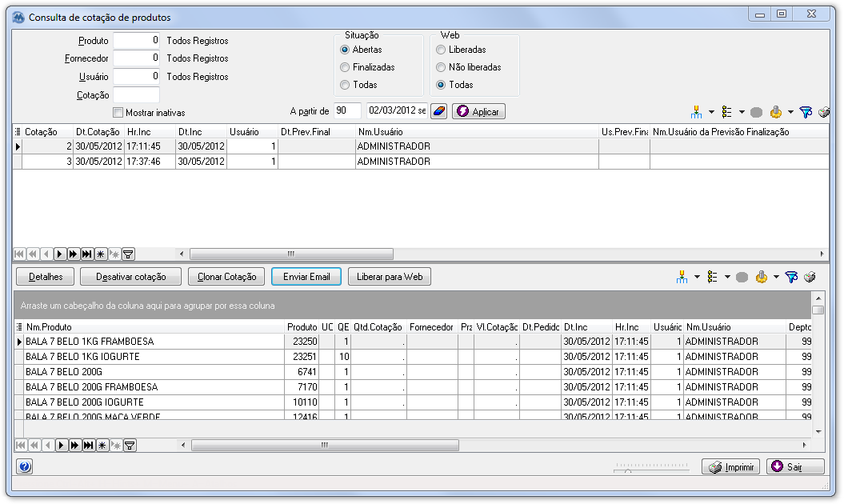
Task: Expand dropdown arrow next to upper hierarchy icon
Action: (x=711, y=112)
